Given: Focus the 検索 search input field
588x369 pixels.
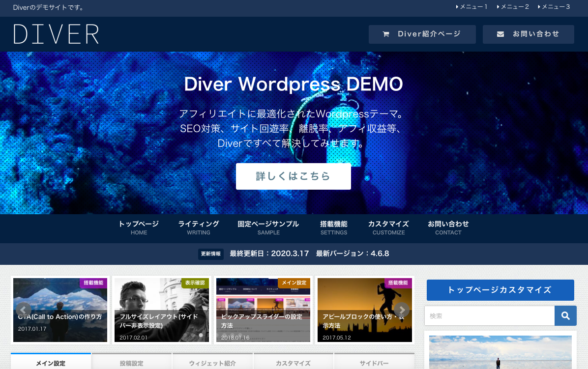Looking at the screenshot, I should coord(489,316).
